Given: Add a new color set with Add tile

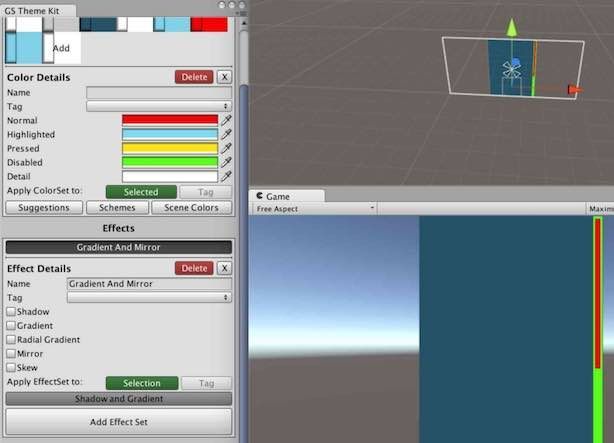Looking at the screenshot, I should [61, 48].
